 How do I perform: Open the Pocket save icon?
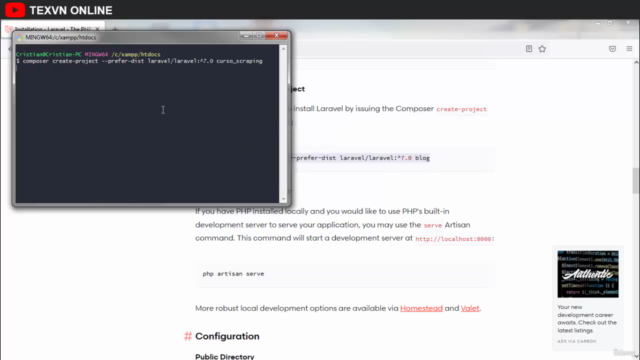[612, 49]
